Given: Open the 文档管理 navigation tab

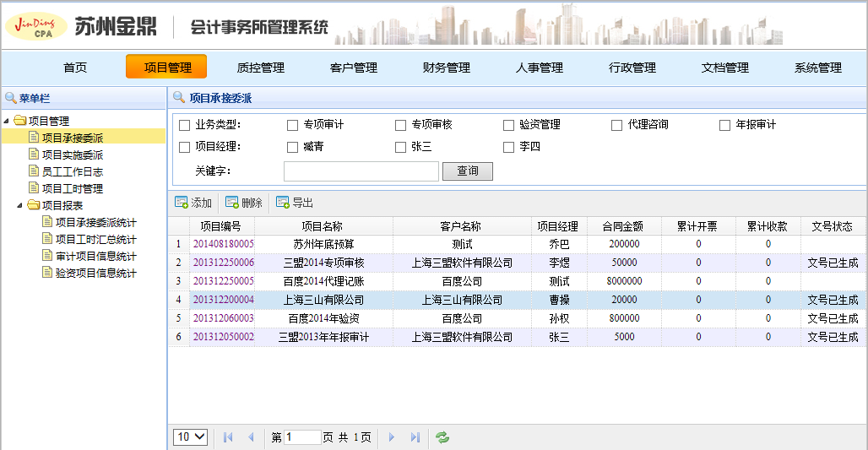Looking at the screenshot, I should 724,67.
